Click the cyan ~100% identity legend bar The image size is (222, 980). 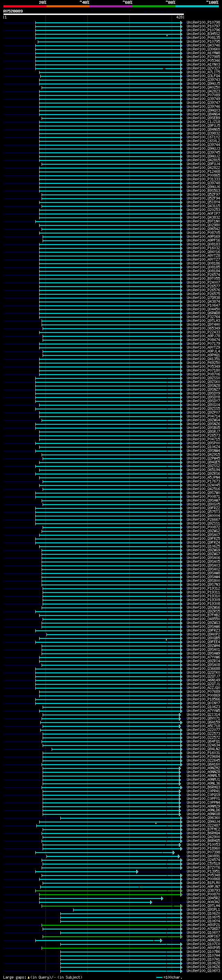(x=197, y=7)
